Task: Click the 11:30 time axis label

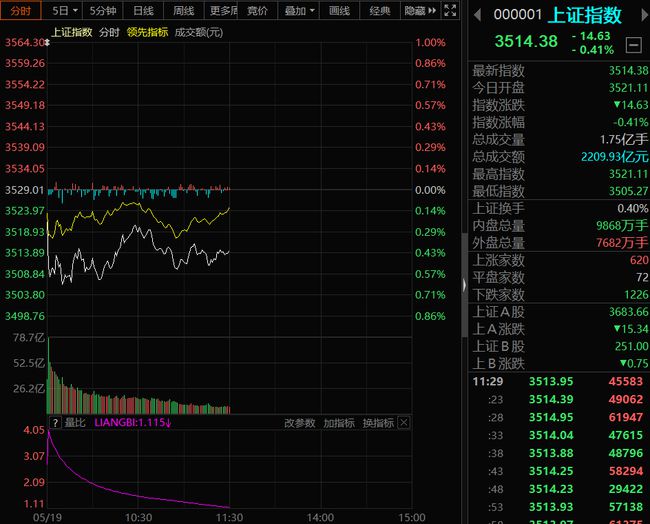Action: click(230, 518)
